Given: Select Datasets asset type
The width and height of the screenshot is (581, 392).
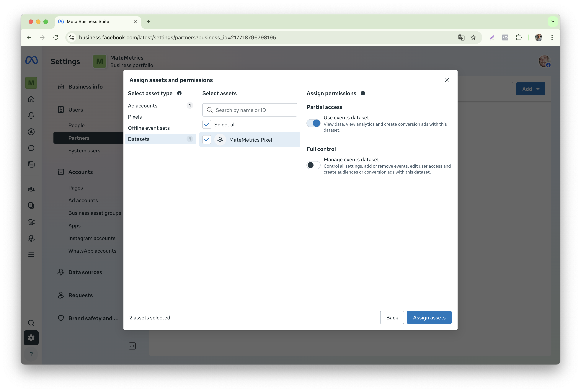Looking at the screenshot, I should 160,139.
